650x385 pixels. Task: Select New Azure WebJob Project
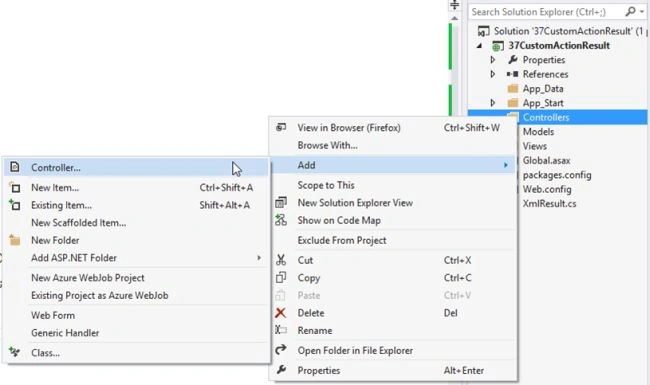[136, 278]
